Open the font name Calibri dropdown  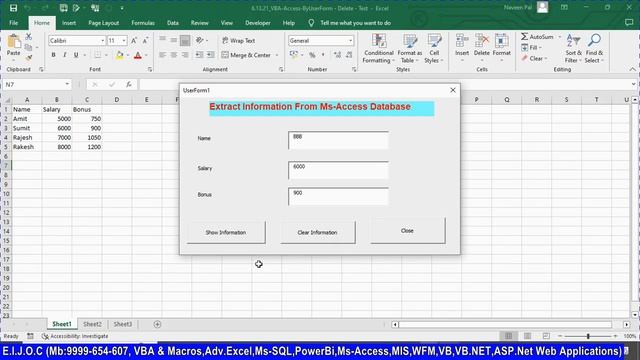tap(102, 40)
